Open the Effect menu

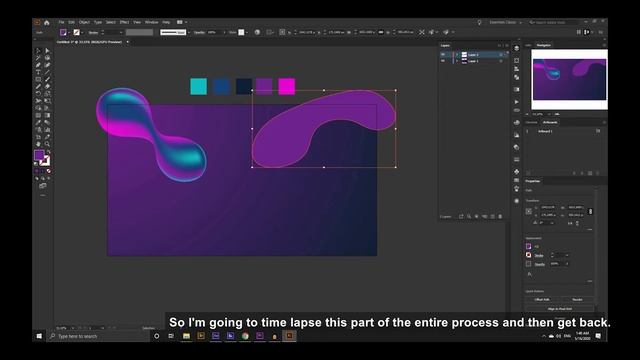click(x=124, y=22)
